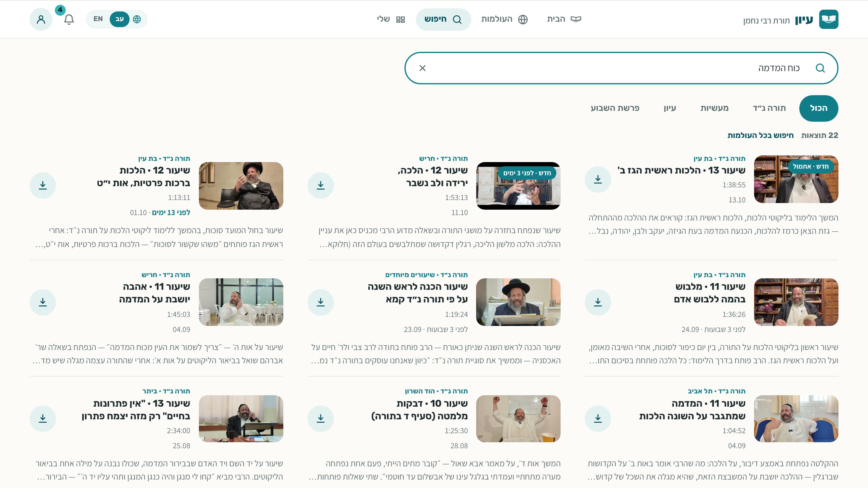Open thumbnail of שיעור 13 הלכות ראשית הגז

tap(796, 179)
